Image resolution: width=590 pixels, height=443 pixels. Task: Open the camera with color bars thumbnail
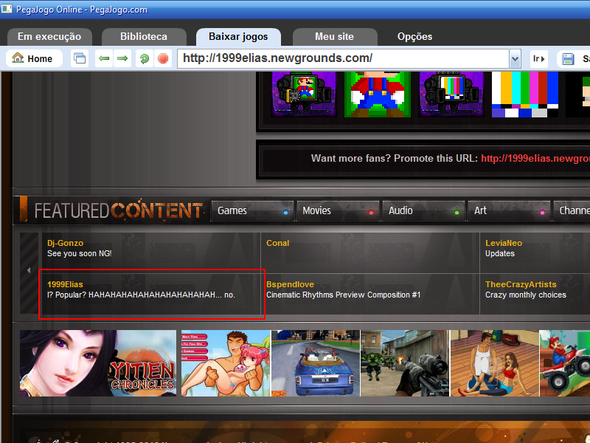(x=451, y=93)
